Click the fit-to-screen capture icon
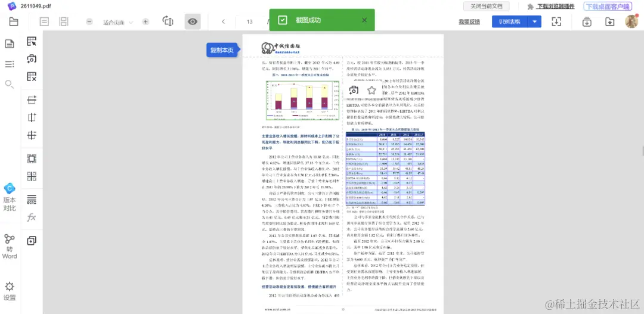 tap(556, 22)
